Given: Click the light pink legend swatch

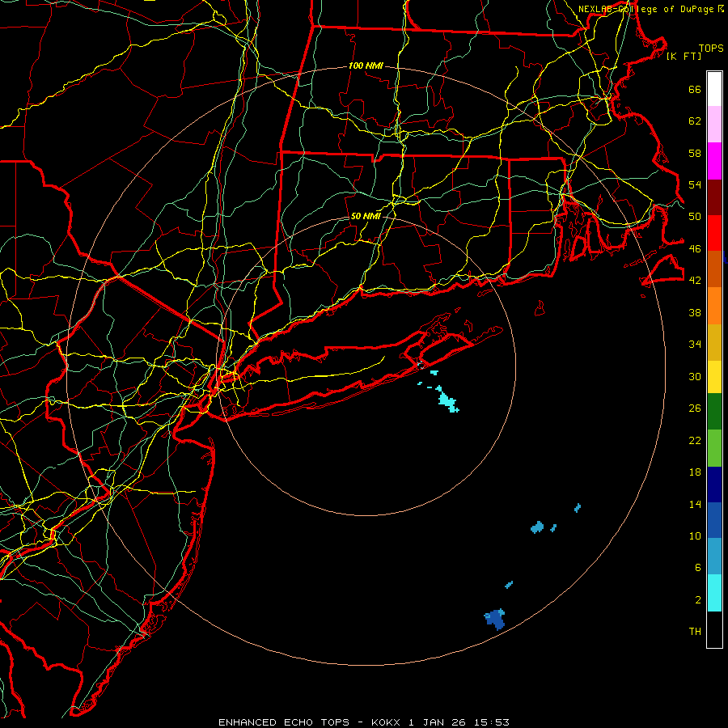Looking at the screenshot, I should pos(714,125).
